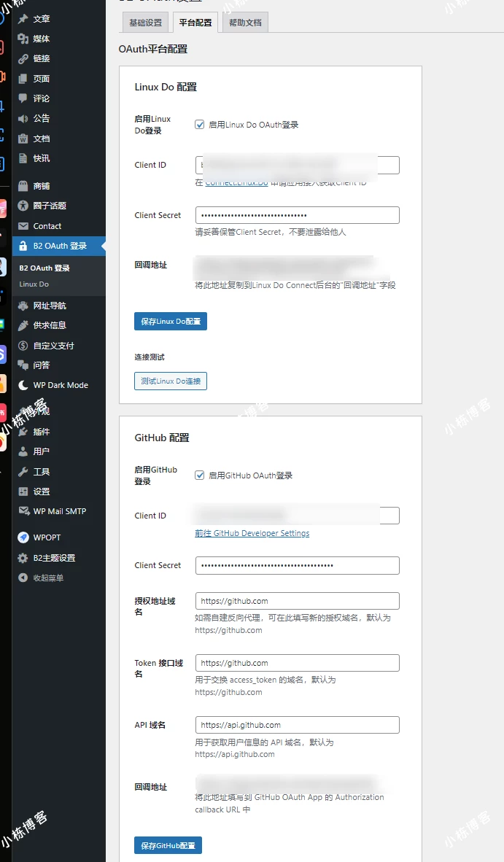Click the Linux Do Client ID field

pyautogui.click(x=298, y=165)
